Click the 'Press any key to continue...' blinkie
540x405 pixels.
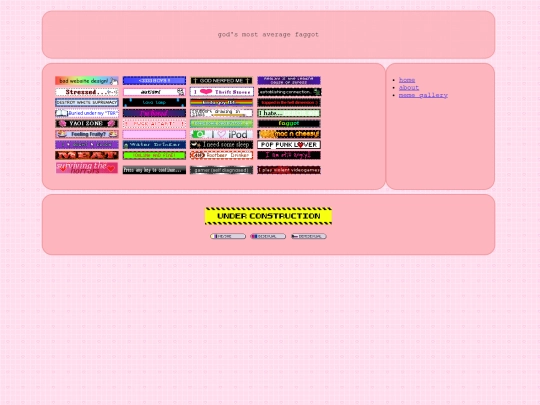point(154,170)
